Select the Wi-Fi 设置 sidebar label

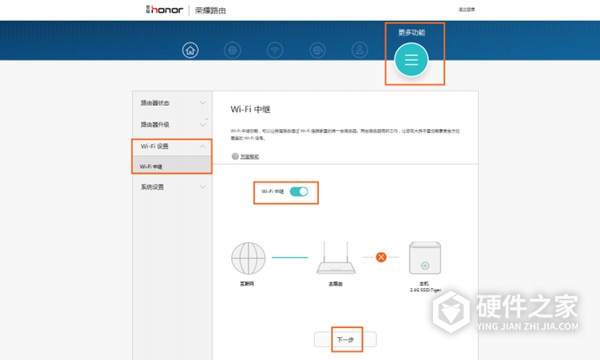click(x=155, y=146)
